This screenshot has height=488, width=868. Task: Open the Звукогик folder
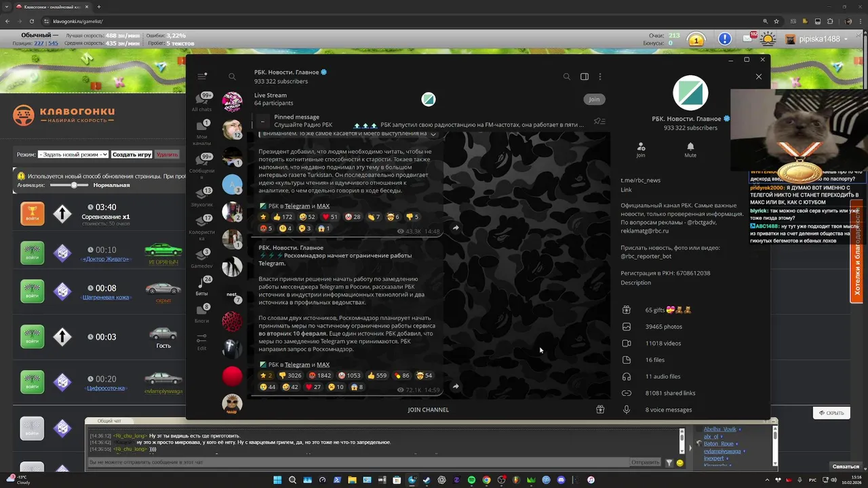(202, 197)
